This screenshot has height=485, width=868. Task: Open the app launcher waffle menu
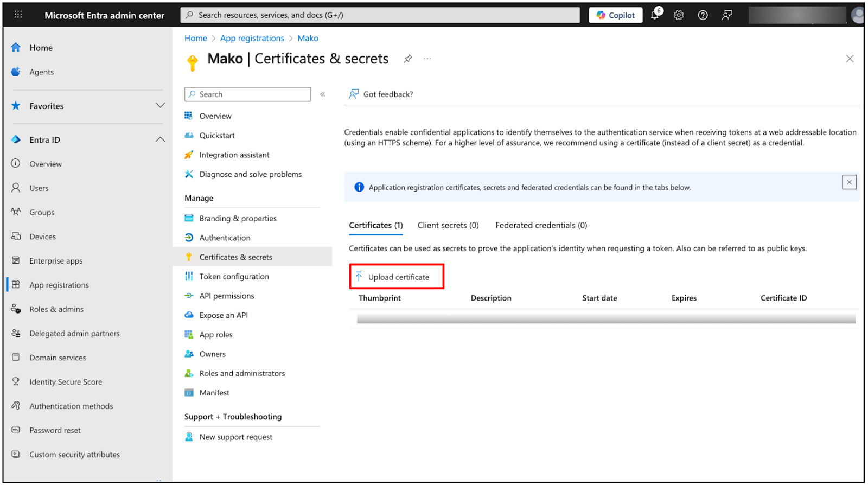[x=18, y=15]
